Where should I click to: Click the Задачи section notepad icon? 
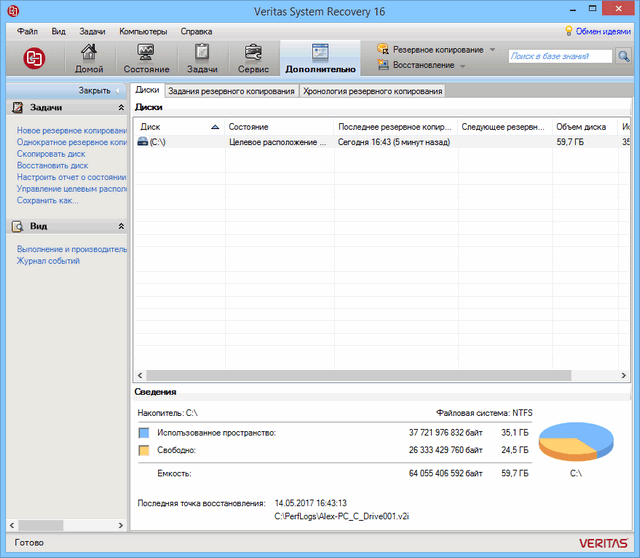click(18, 107)
